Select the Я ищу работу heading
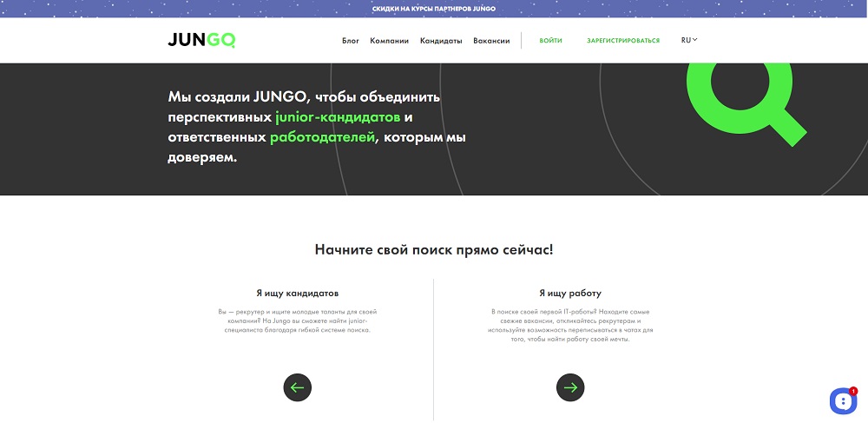868x423 pixels. [x=570, y=293]
